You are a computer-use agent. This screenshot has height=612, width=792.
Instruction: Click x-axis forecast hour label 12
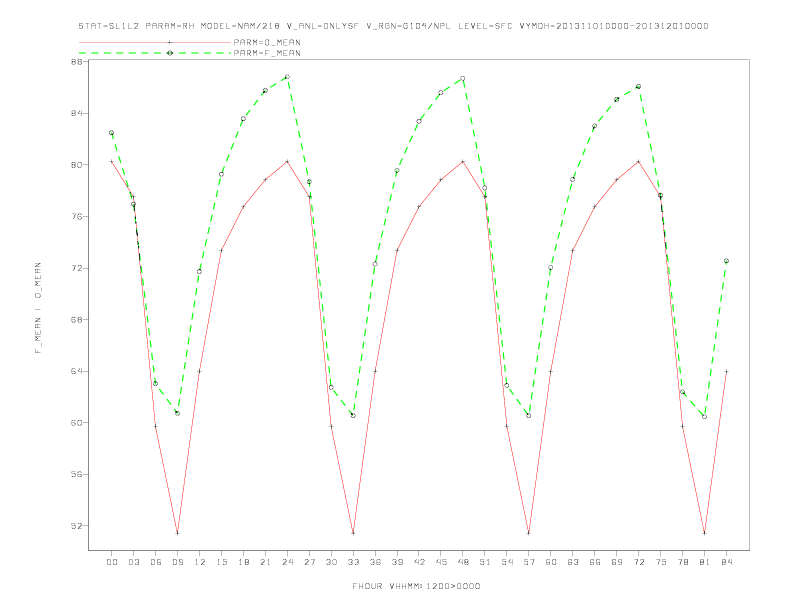pyautogui.click(x=200, y=562)
